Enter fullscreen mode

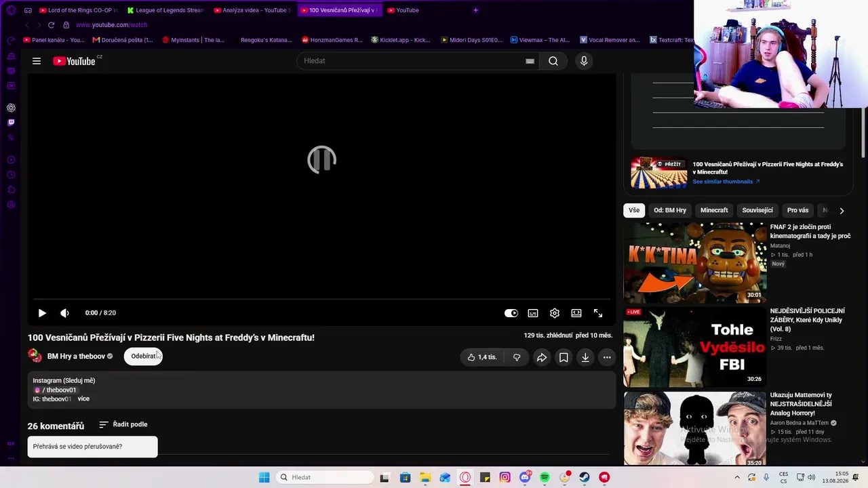(x=598, y=313)
